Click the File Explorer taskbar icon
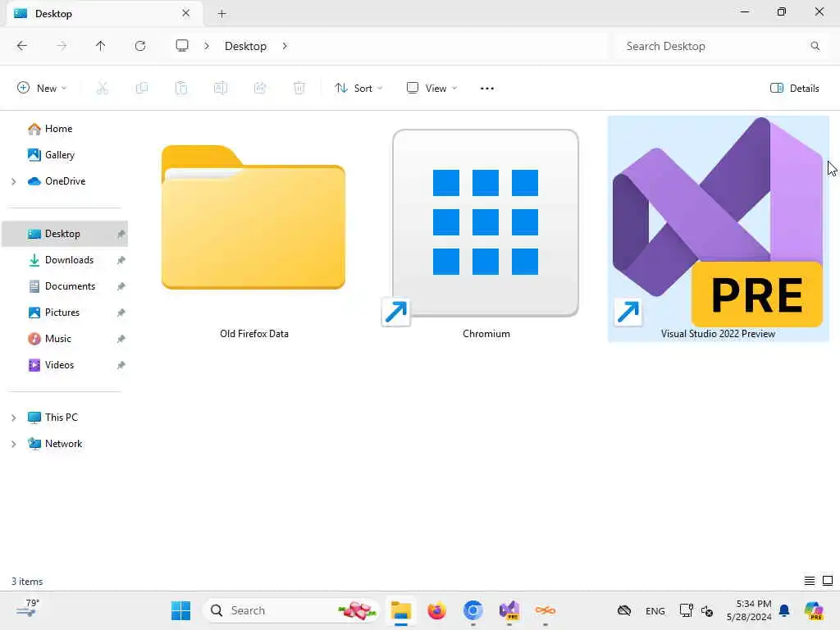 [400, 610]
